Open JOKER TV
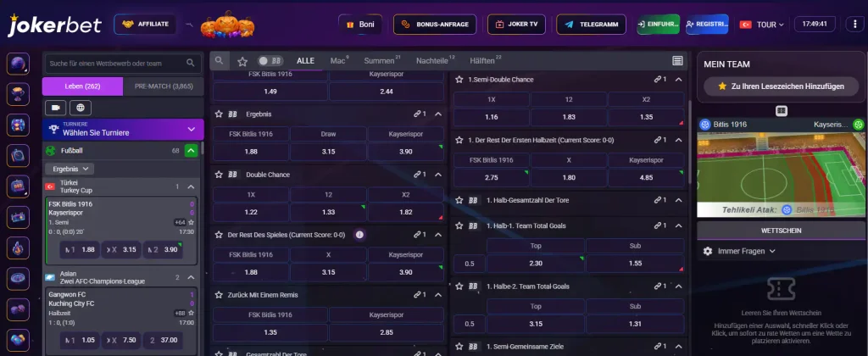Viewport: 868px width, 356px height. pos(516,25)
